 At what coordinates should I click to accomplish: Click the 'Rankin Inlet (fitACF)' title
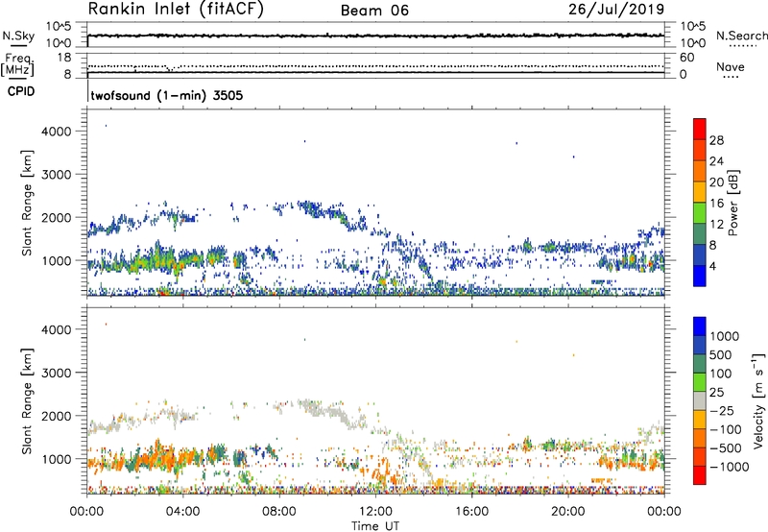pos(176,10)
